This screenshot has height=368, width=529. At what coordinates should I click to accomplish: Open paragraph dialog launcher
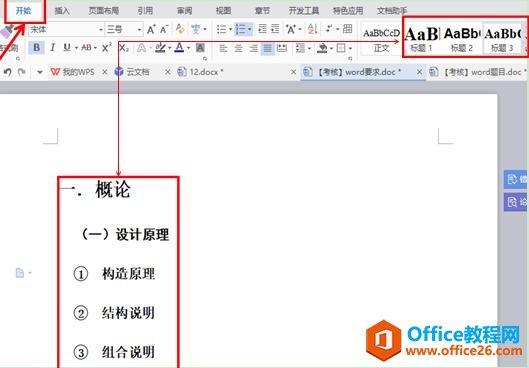click(x=351, y=59)
